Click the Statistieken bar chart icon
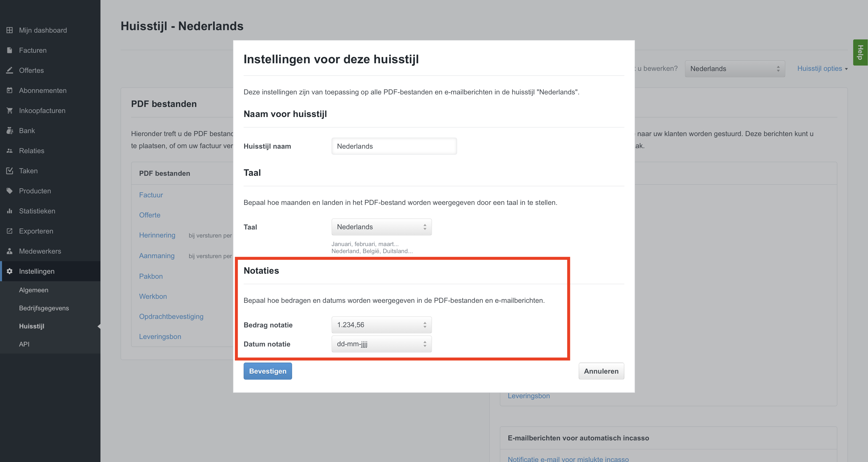Viewport: 868px width, 462px height. (10, 211)
